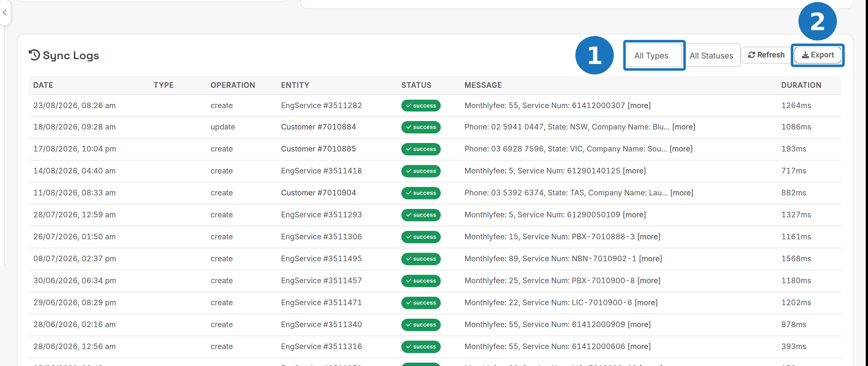
Task: Select entity EngService #3511457
Action: [x=322, y=280]
